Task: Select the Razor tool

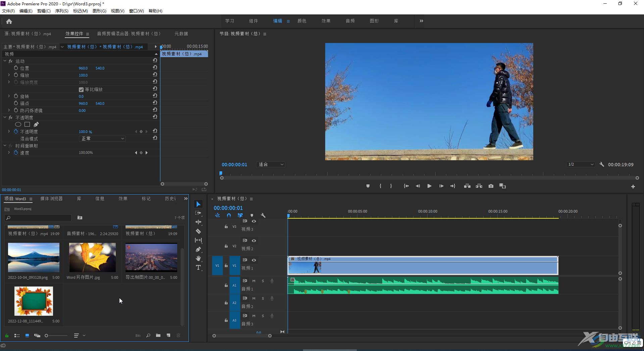Action: (198, 231)
